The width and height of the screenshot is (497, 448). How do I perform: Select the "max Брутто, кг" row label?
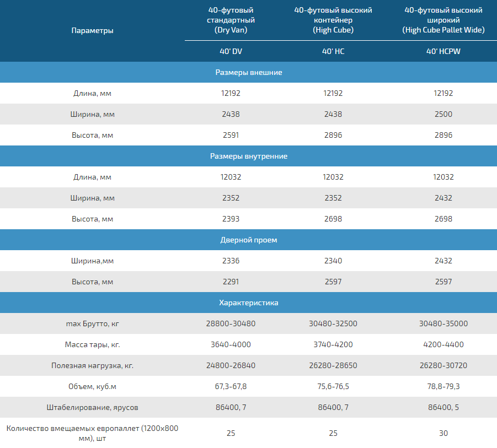92,323
